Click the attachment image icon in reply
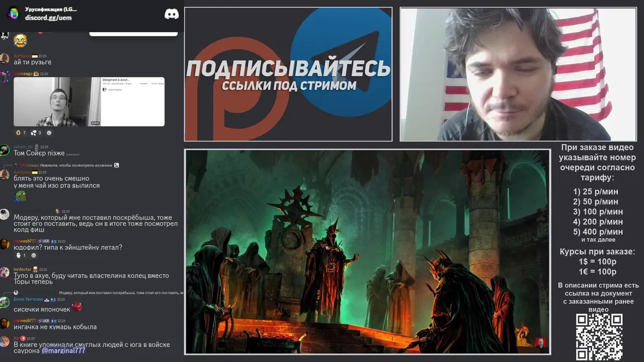The width and height of the screenshot is (644, 362). 117,165
